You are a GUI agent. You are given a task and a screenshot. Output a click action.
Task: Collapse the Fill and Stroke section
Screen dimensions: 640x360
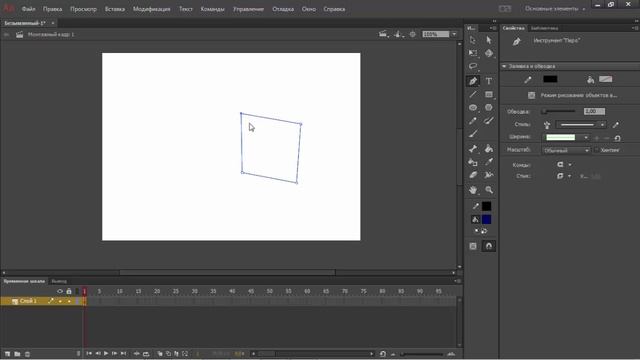(x=504, y=66)
